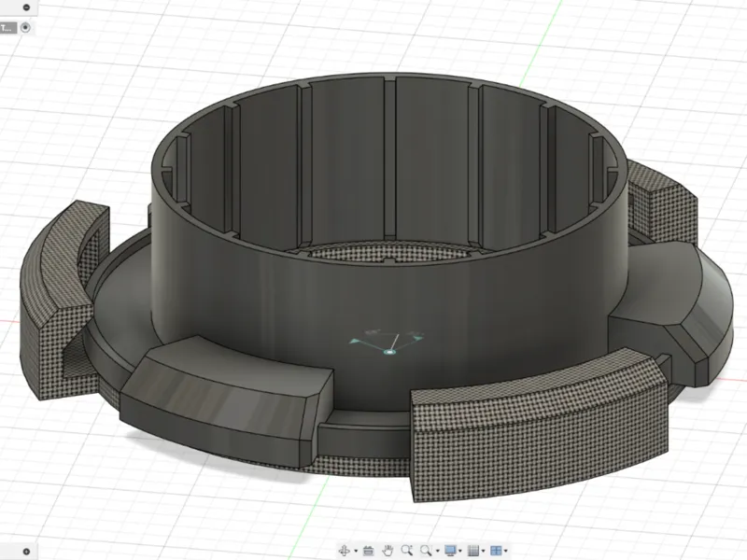Expand the Display Settings dropdown arrow

tap(460, 552)
